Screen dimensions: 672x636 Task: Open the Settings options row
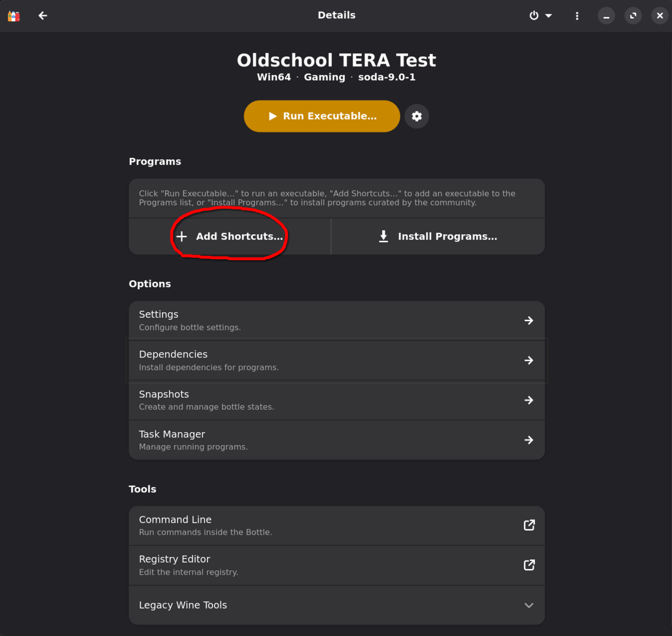(336, 320)
